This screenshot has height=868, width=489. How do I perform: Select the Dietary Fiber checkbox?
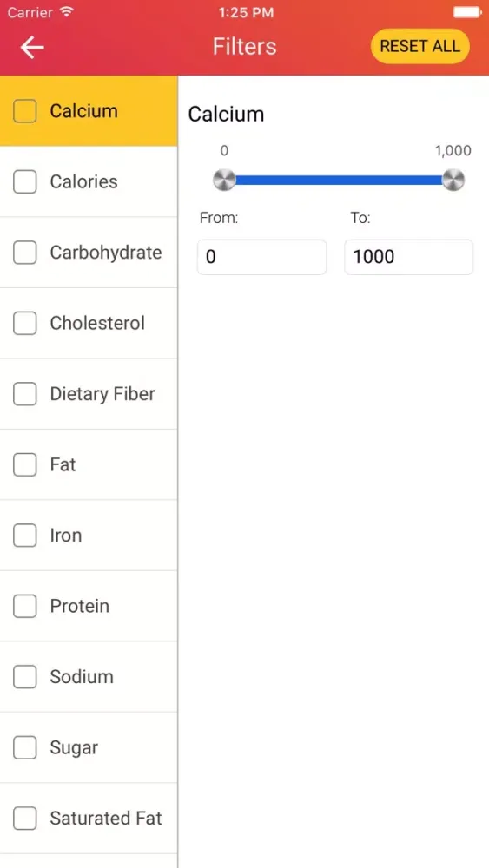(25, 394)
